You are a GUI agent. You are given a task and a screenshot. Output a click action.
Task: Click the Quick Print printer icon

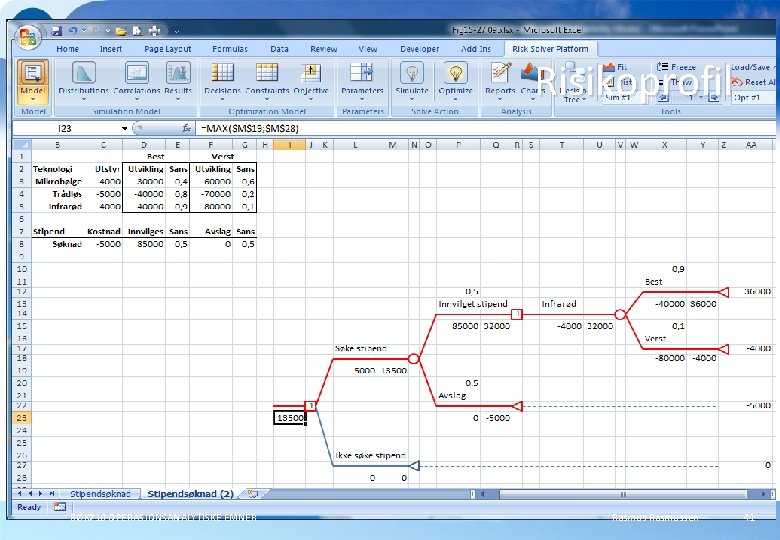pyautogui.click(x=155, y=31)
